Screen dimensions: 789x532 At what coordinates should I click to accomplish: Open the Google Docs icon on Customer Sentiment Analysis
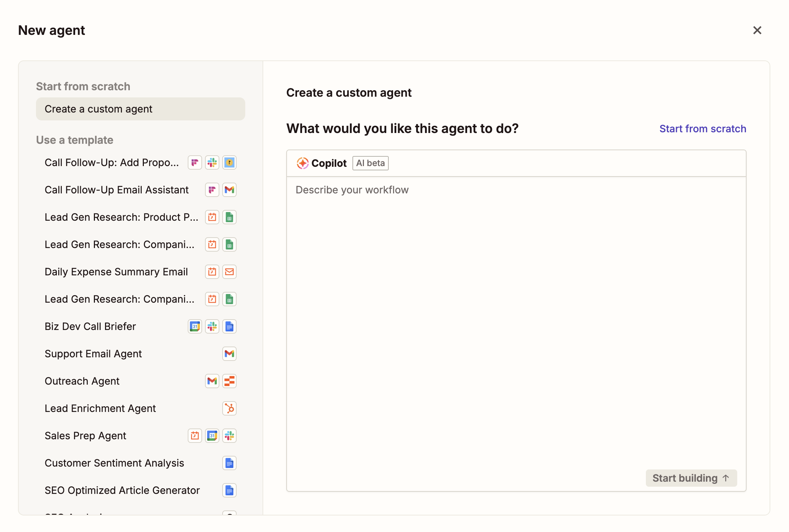[x=229, y=463]
